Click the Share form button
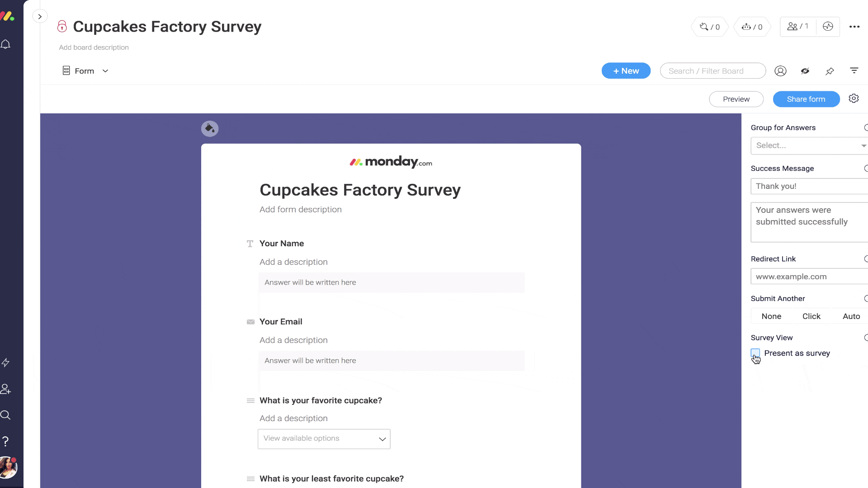 (x=806, y=99)
